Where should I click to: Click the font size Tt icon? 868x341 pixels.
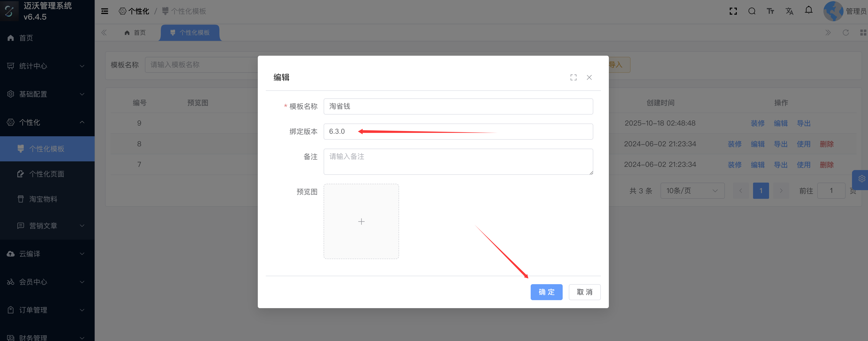[770, 11]
